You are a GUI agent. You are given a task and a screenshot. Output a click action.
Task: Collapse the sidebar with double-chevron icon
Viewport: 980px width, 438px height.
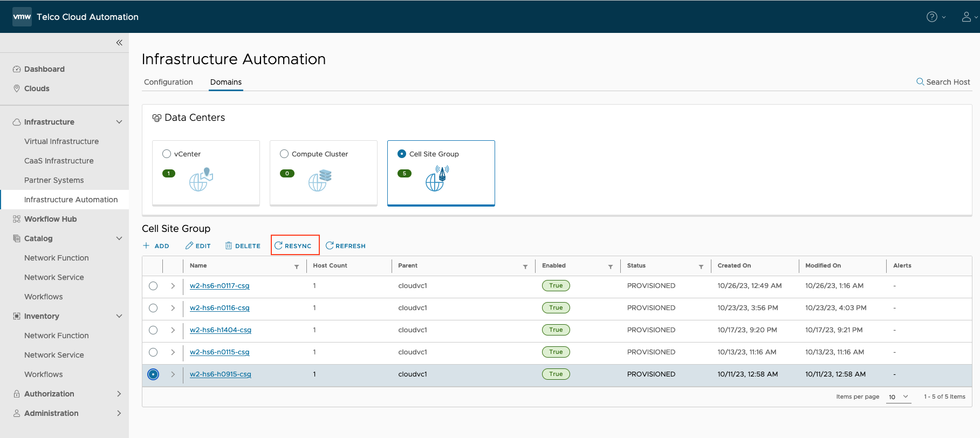coord(119,43)
